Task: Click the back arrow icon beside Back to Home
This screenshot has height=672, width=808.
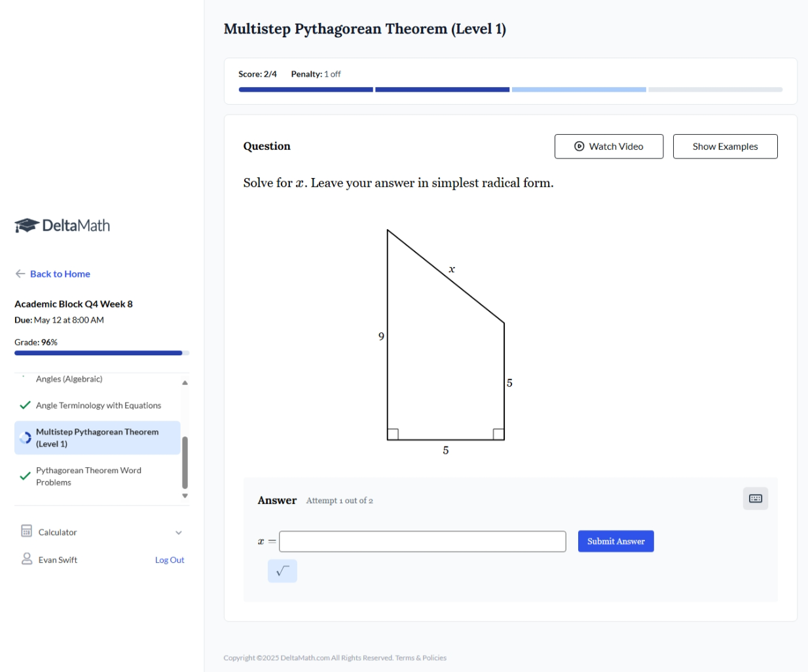Action: (20, 274)
